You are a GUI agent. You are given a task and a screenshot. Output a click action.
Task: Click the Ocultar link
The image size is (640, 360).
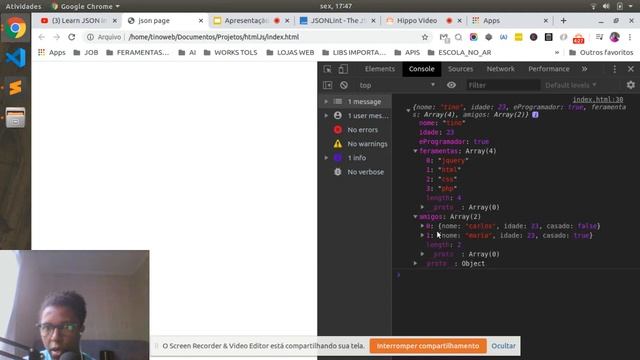pyautogui.click(x=503, y=346)
